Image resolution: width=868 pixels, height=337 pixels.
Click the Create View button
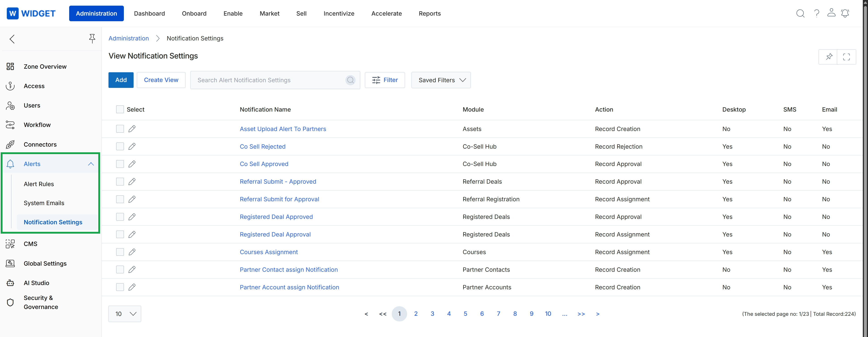(x=161, y=80)
